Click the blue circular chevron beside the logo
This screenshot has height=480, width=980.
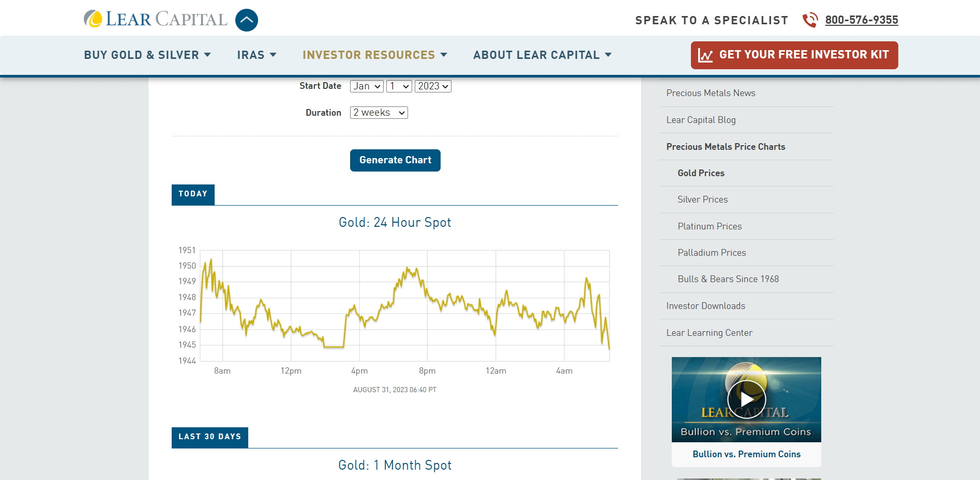pyautogui.click(x=247, y=20)
